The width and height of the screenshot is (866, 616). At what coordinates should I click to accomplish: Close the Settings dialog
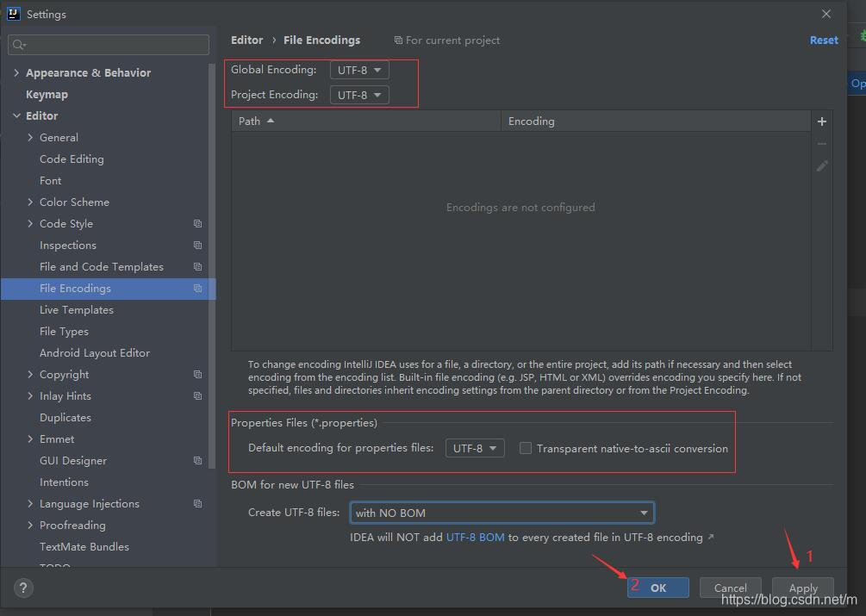pyautogui.click(x=826, y=14)
